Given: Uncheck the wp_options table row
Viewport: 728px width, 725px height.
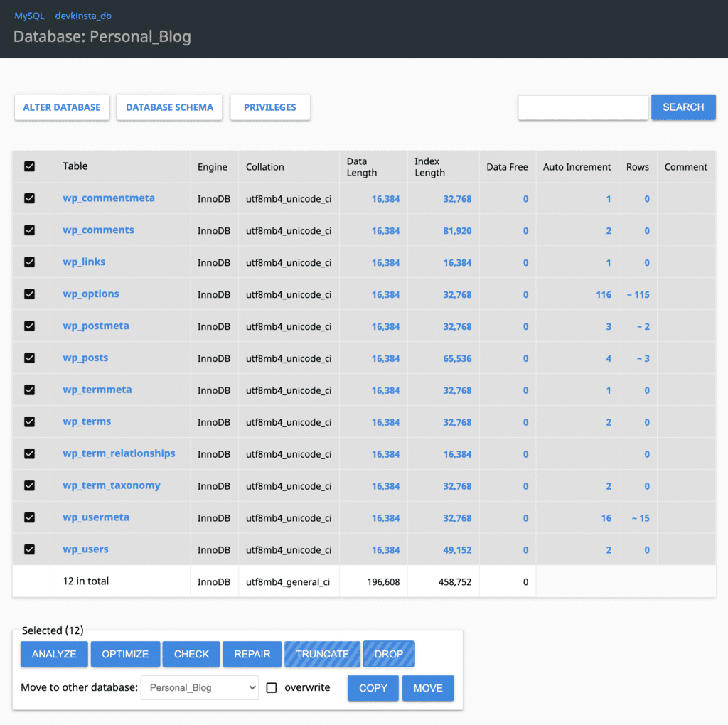Looking at the screenshot, I should pos(30,294).
